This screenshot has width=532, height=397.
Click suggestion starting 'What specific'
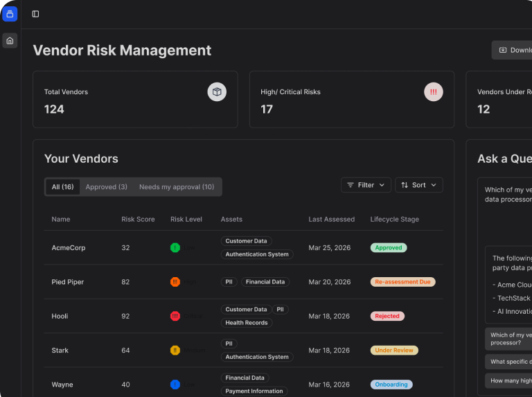[508, 362]
